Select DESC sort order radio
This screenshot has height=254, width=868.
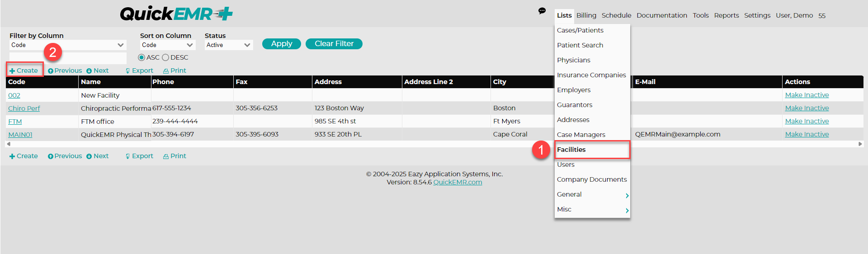point(165,57)
